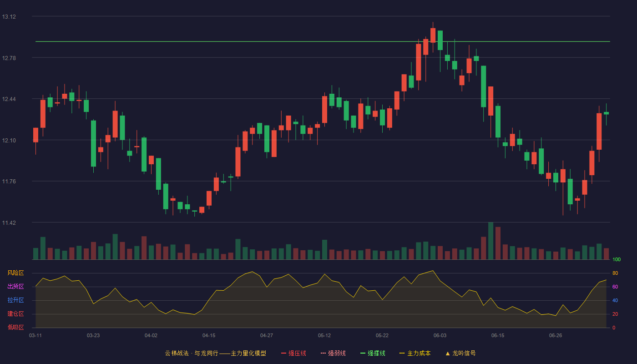
Task: Select the 12.44 price axis value
Action: (9, 99)
